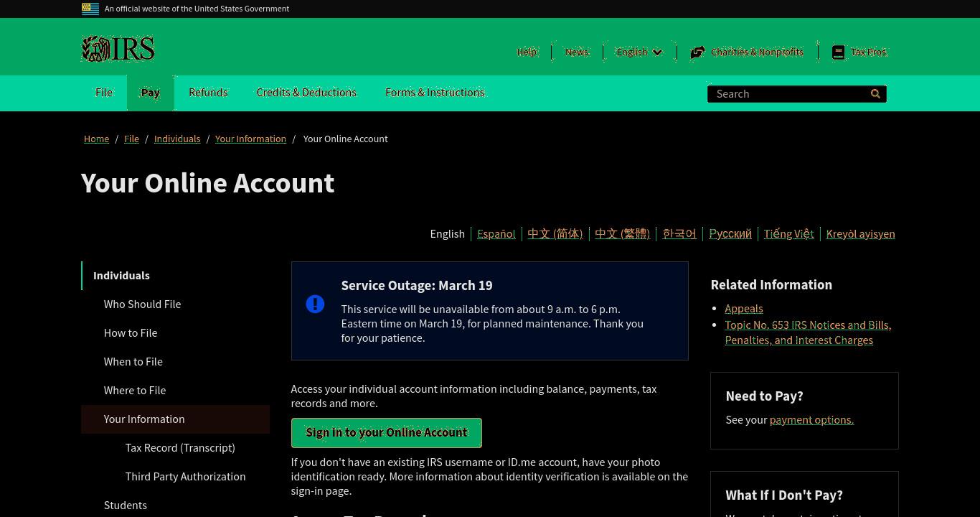Switch page language to Kreyòl ayisyen
The height and width of the screenshot is (517, 980).
(861, 233)
